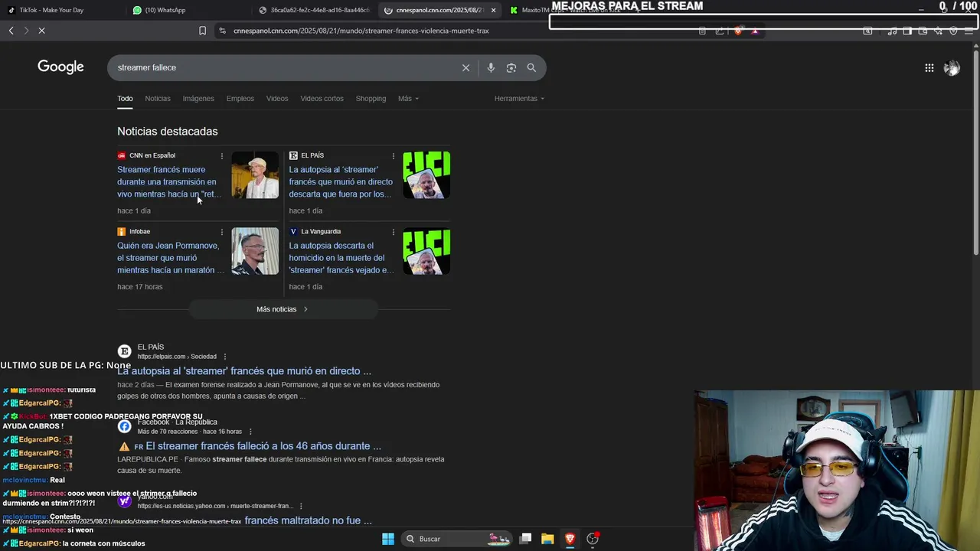This screenshot has height=551, width=980.
Task: Open options for the EL PAÍS news card
Action: [394, 156]
